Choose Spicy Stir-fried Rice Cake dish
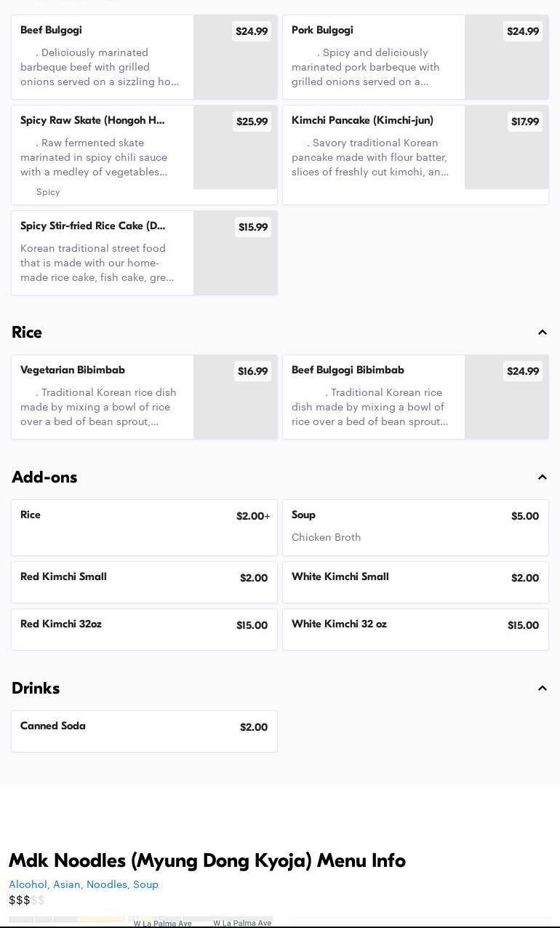Viewport: 560px width, 928px height. (x=102, y=253)
